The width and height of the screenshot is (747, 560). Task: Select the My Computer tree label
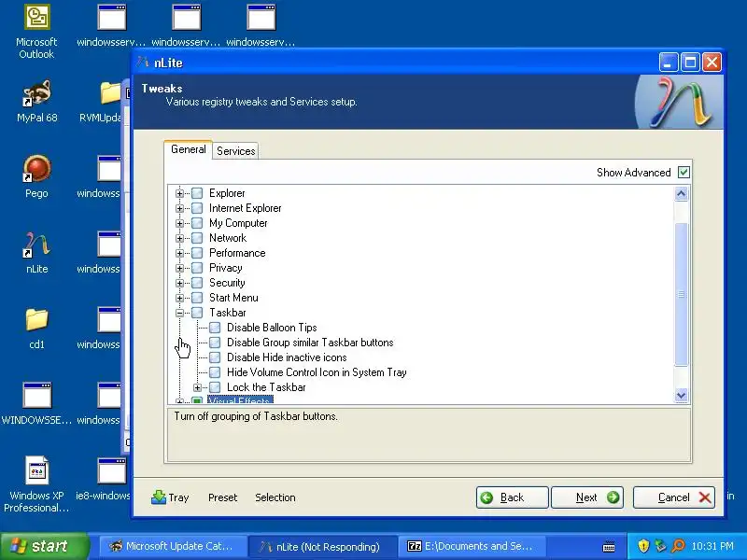(x=238, y=223)
